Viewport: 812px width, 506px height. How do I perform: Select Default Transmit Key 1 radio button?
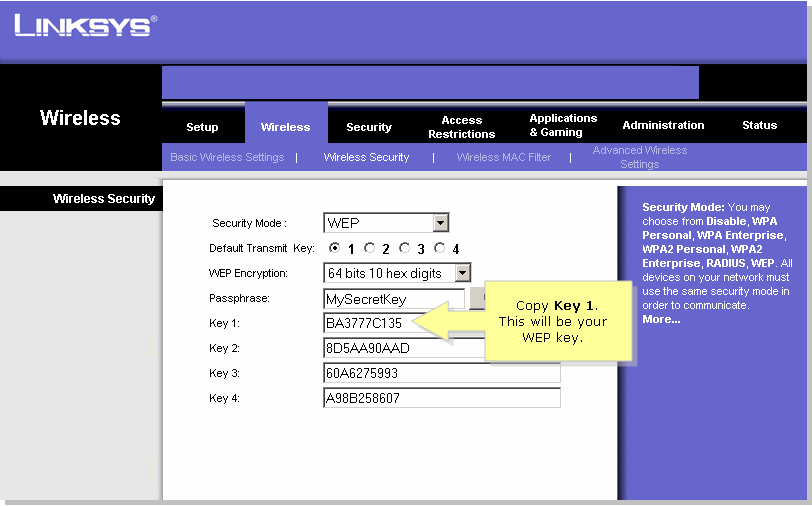point(335,248)
